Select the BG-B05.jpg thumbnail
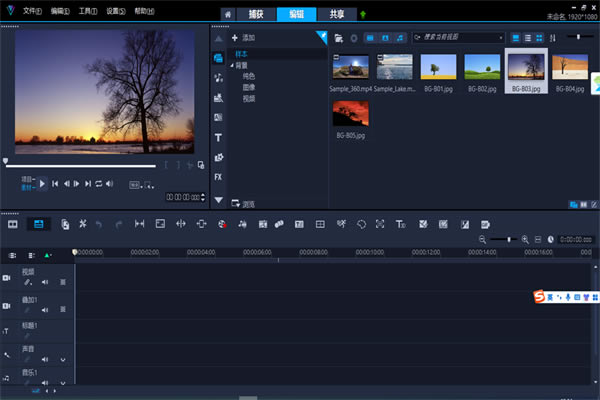Screen dimensions: 600x400 coord(351,113)
